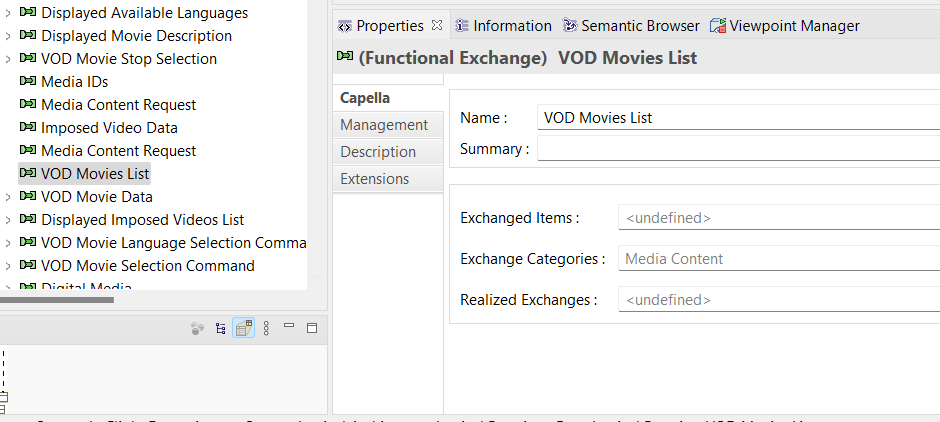940x422 pixels.
Task: Expand the VOD Movie Selection Command node
Action: (x=8, y=266)
